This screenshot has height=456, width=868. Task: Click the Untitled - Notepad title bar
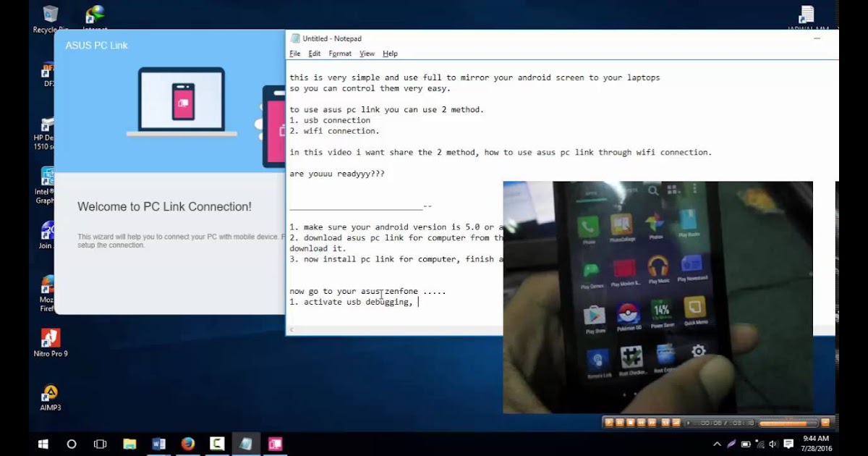tap(331, 38)
